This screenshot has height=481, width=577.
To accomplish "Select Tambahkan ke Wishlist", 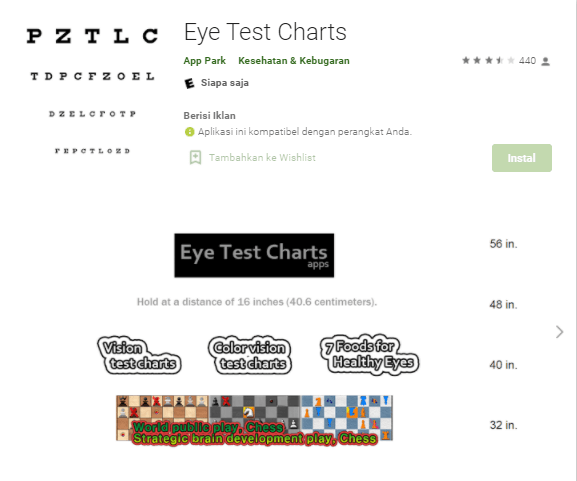I will 262,158.
